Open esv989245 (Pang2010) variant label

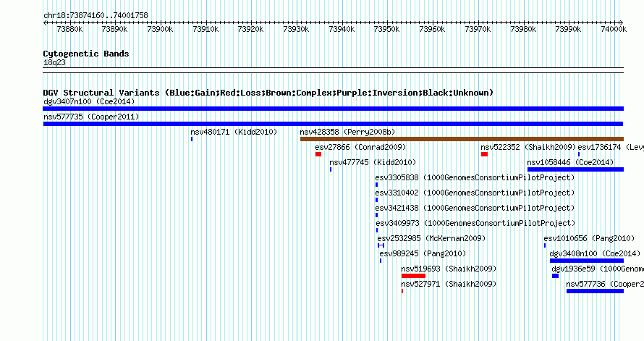pyautogui.click(x=423, y=253)
